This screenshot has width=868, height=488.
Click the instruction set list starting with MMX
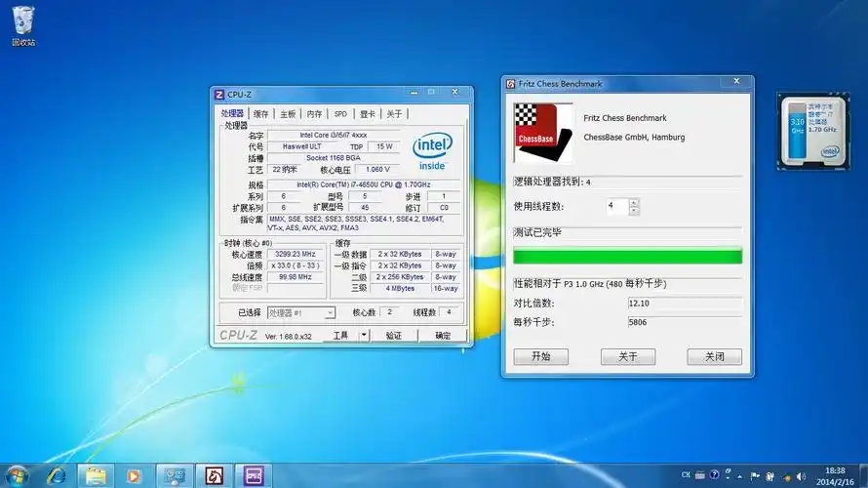(x=363, y=224)
